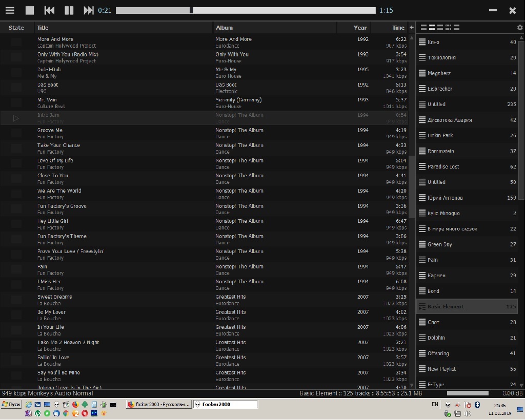Launch uTorrent from quick launch bar
Image resolution: width=526 pixels, height=420 pixels.
click(38, 414)
